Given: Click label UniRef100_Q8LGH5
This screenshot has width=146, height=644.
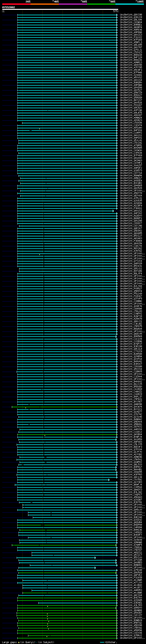Looking at the screenshot, I should coord(131,45).
